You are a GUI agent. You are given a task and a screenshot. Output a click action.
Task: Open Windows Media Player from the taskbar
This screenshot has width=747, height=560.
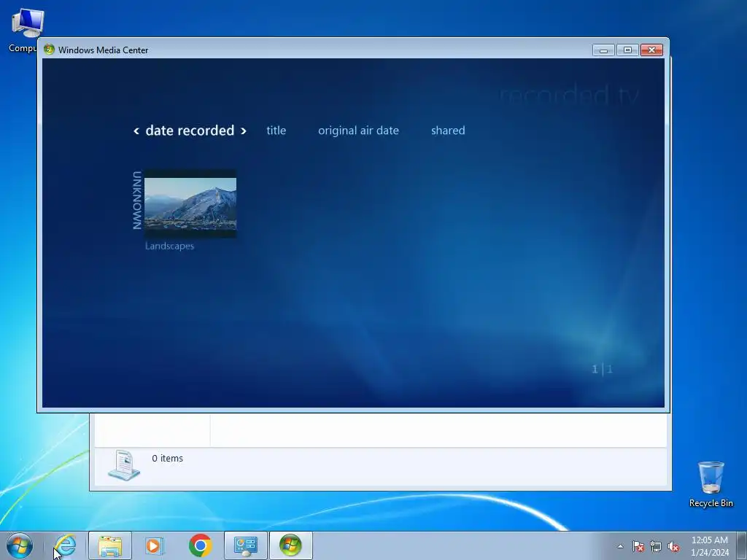coord(155,545)
